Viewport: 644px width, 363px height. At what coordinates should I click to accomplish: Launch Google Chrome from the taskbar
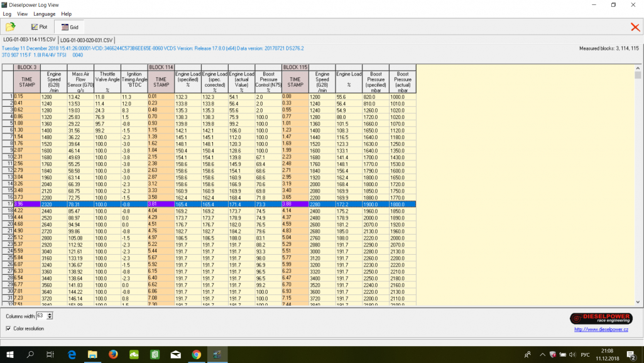[196, 355]
